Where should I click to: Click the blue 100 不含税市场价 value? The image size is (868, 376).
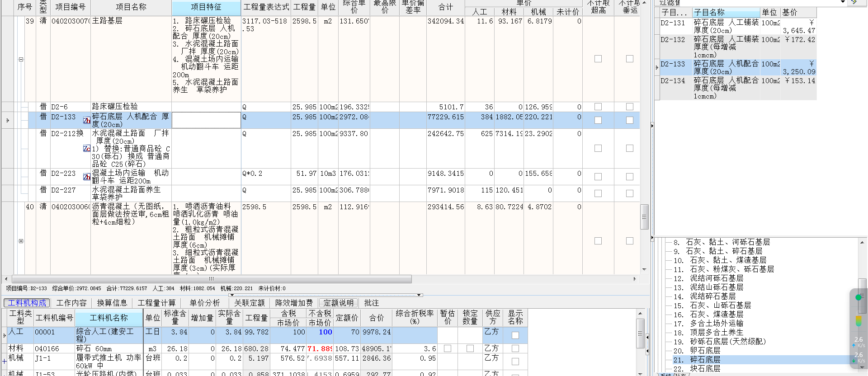tap(325, 332)
